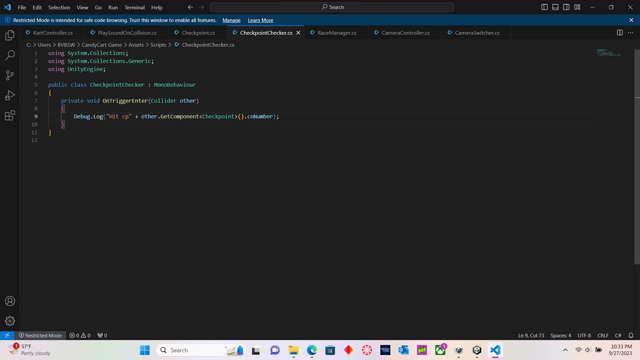This screenshot has width=640, height=360.
Task: Open the Terminal menu
Action: (135, 7)
